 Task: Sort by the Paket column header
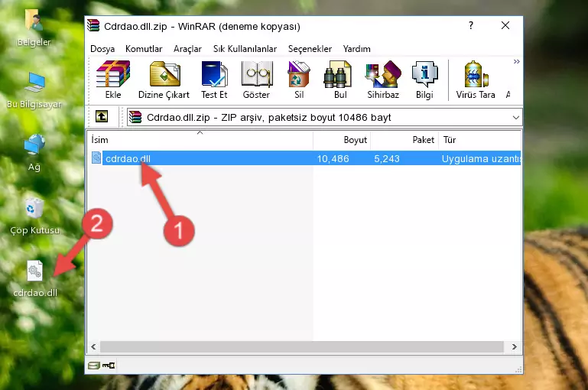404,140
